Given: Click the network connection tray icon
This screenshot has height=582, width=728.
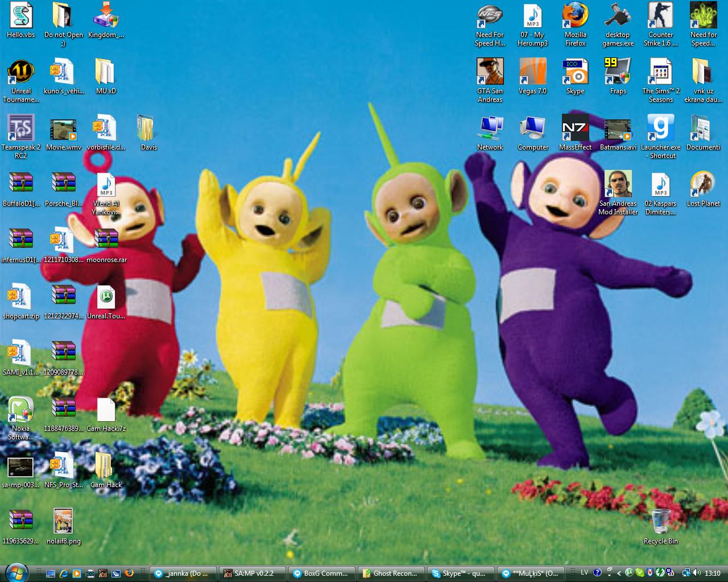Looking at the screenshot, I should coord(686,573).
